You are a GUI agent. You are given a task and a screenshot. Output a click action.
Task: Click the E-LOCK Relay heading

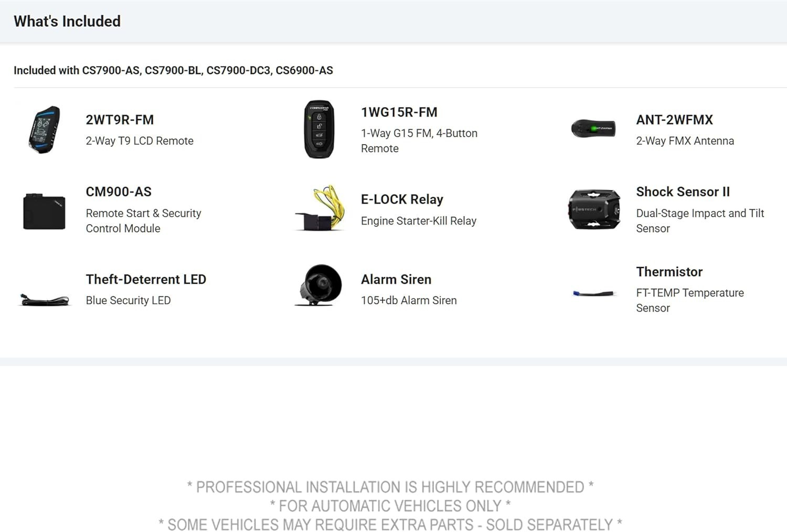pos(402,199)
